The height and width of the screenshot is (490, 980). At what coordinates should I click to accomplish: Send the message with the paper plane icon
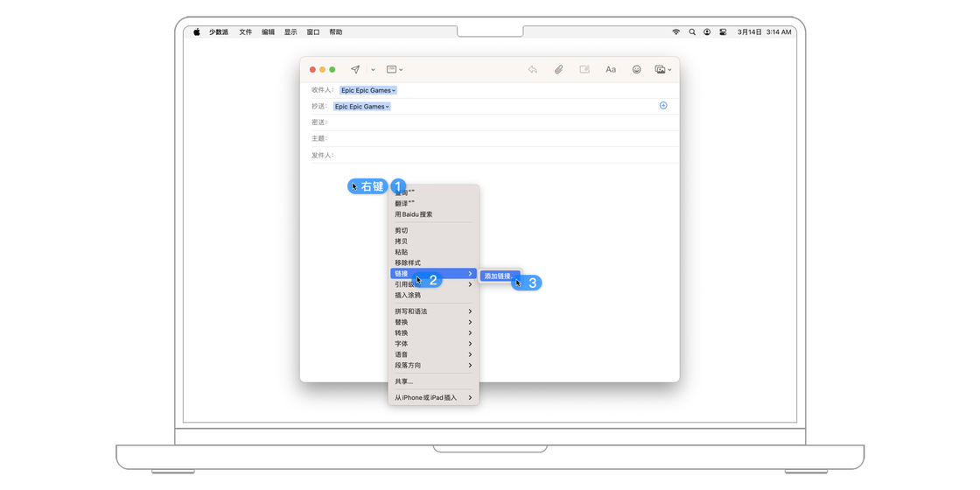coord(355,69)
